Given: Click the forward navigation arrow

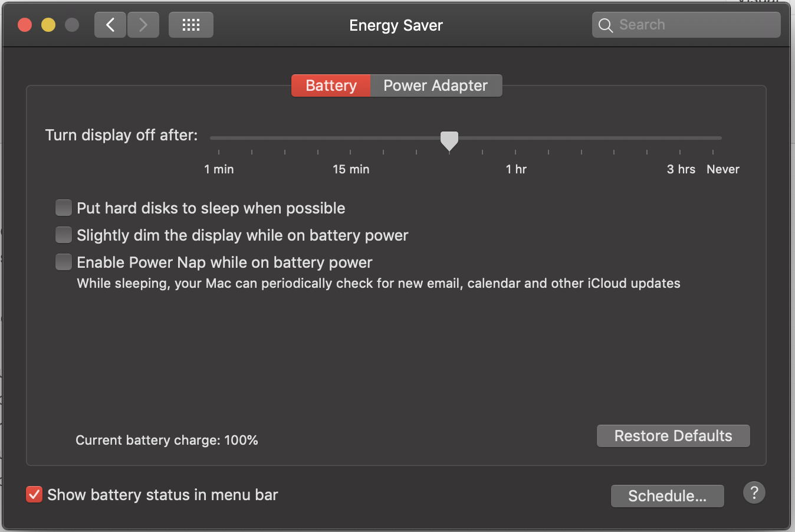Looking at the screenshot, I should (x=143, y=24).
